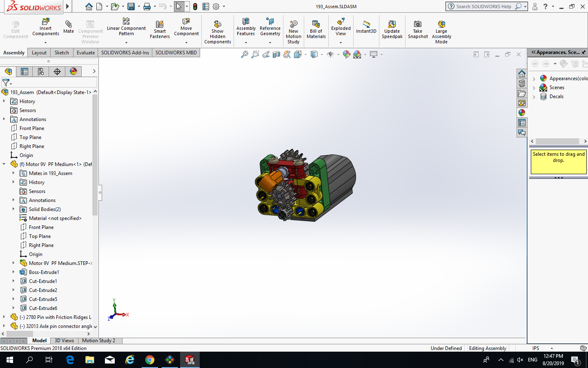Open Chrome from the taskbar
588x368 pixels.
point(150,360)
